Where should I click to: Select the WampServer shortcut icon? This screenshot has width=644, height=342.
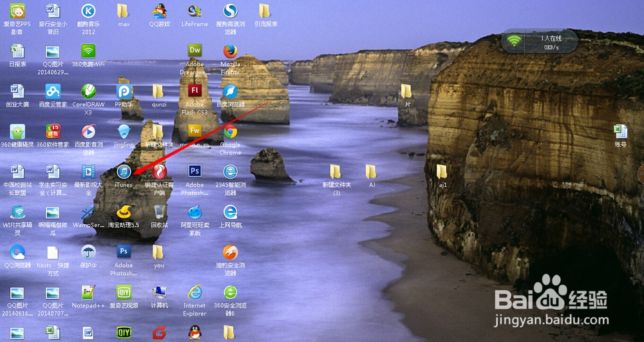click(88, 212)
